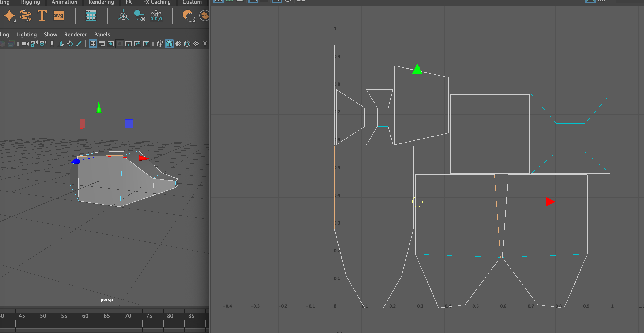
Task: Click Freeze Transformations snowflake 0,0,0 icon
Action: [x=156, y=15]
